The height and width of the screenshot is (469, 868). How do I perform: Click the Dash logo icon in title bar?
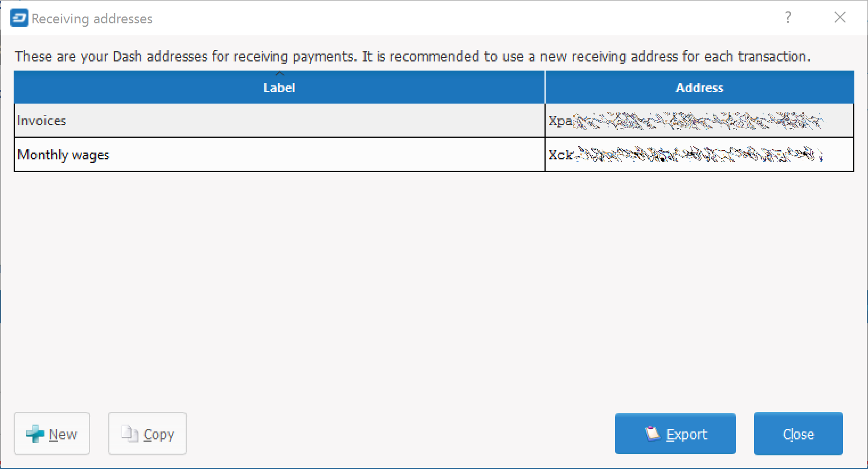click(x=19, y=18)
